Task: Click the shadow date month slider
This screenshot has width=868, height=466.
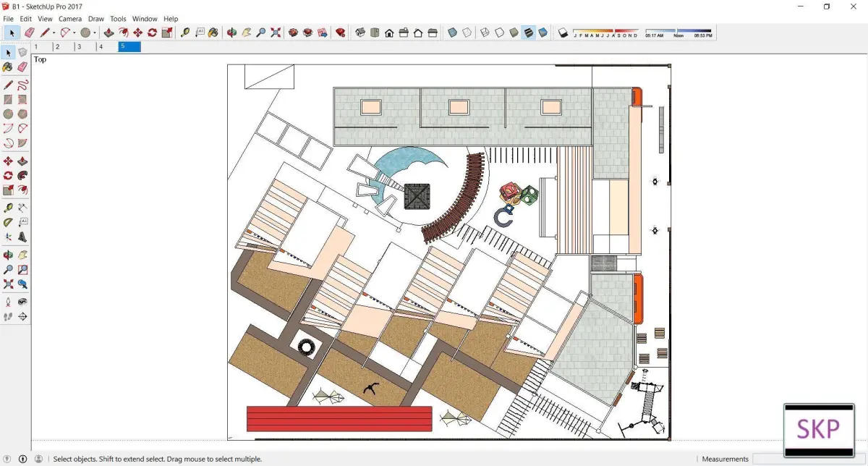Action: tap(605, 33)
